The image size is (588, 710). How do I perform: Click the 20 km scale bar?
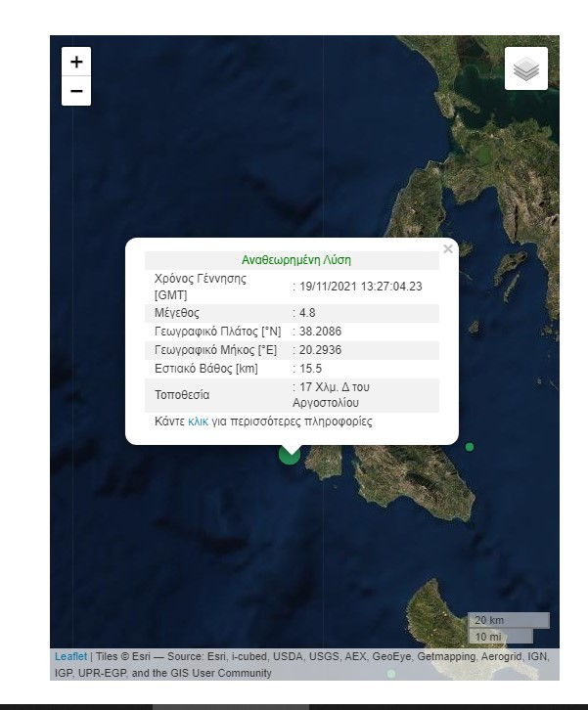pos(507,621)
